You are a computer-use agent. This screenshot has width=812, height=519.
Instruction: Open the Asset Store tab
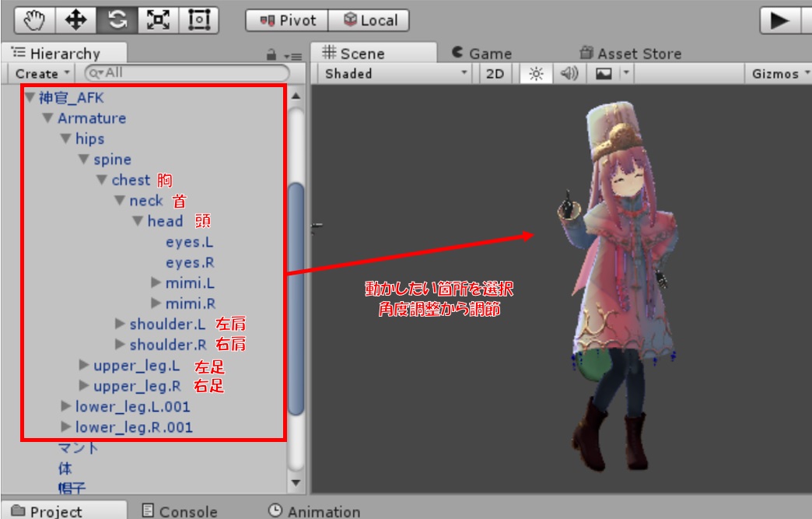pyautogui.click(x=630, y=54)
